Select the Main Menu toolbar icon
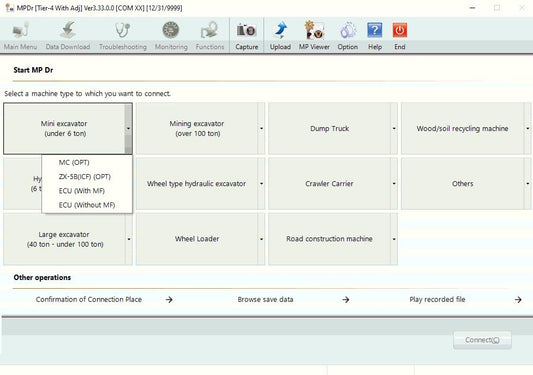533x375 pixels. [x=20, y=31]
